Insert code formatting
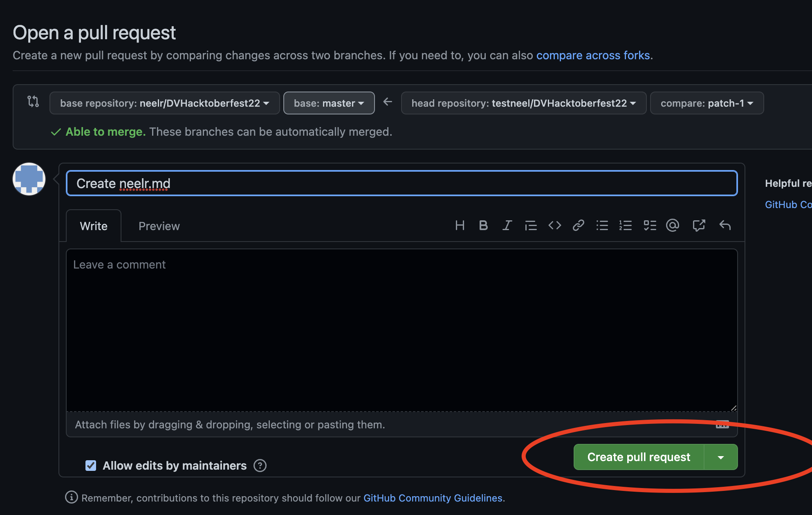Viewport: 812px width, 515px height. point(554,225)
